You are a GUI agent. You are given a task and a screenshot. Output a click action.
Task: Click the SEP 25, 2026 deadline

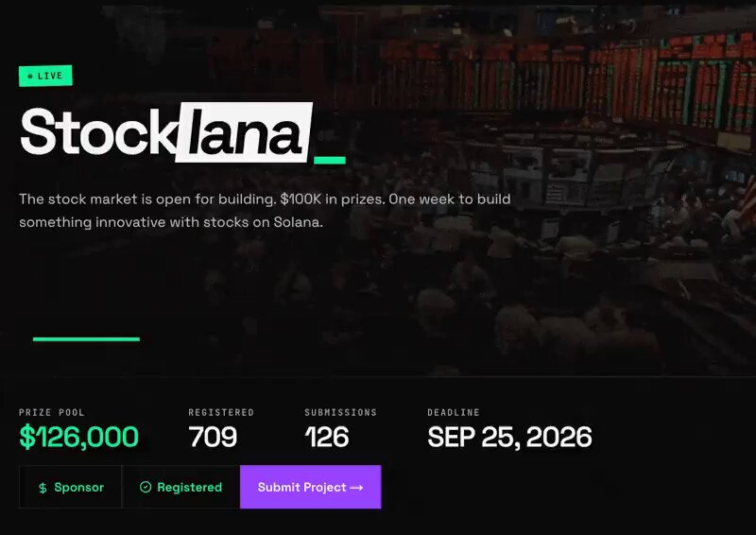(x=509, y=437)
